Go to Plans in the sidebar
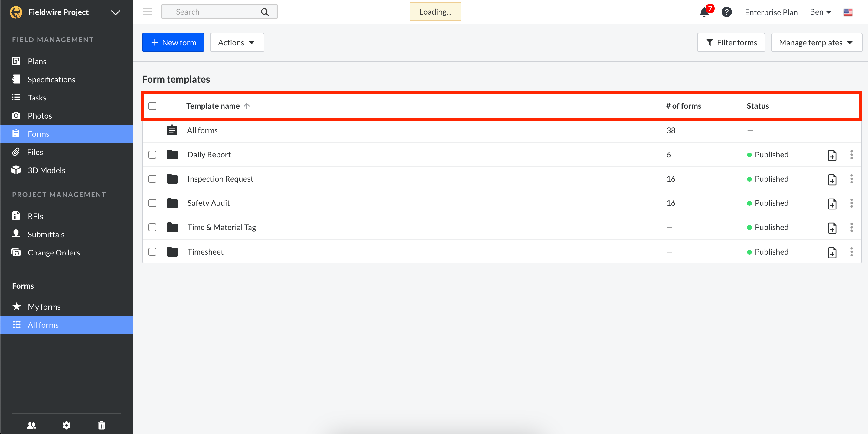Viewport: 868px width, 434px height. [37, 61]
